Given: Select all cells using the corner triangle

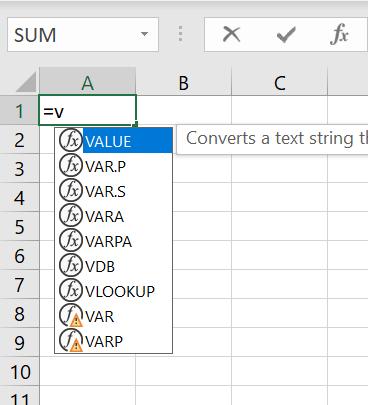Looking at the screenshot, I should [26, 82].
